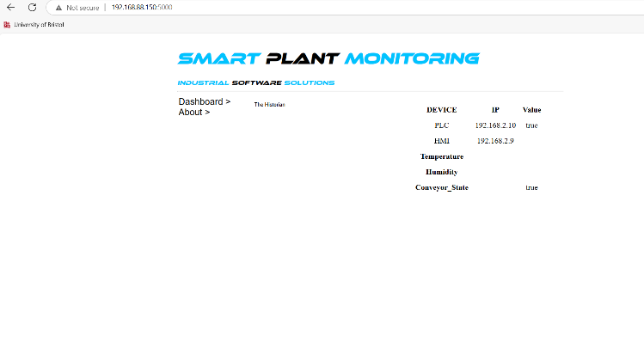Open the Dashboard menu item
The image size is (644, 342).
tap(204, 101)
